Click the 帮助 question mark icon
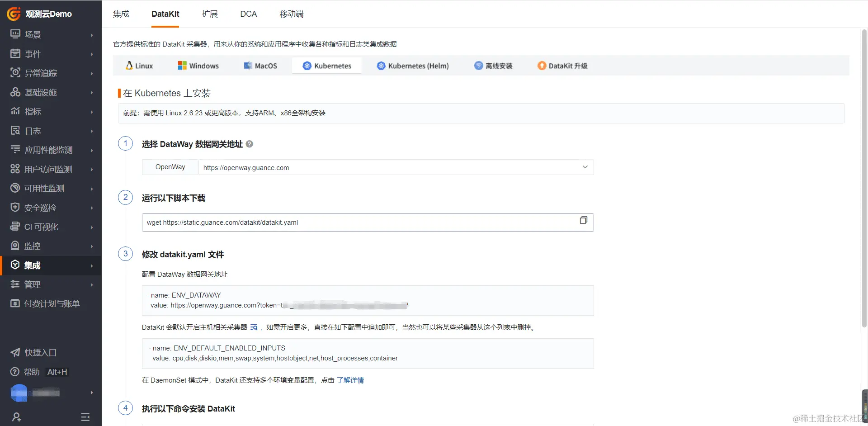Image resolution: width=868 pixels, height=426 pixels. [x=15, y=372]
